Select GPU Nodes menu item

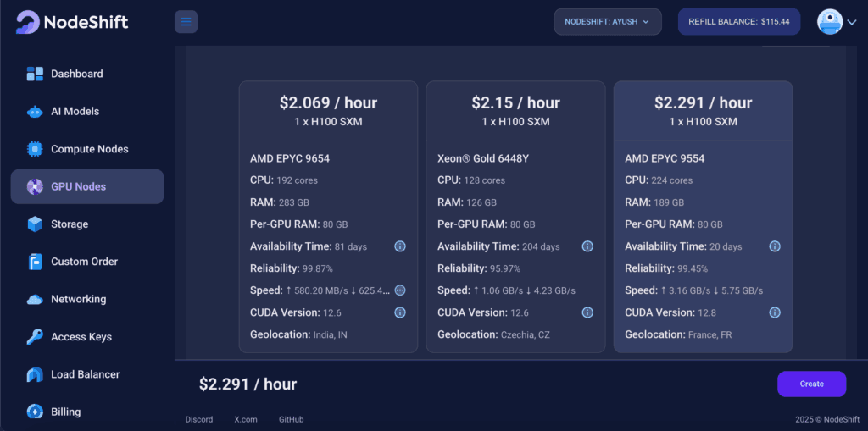coord(87,186)
